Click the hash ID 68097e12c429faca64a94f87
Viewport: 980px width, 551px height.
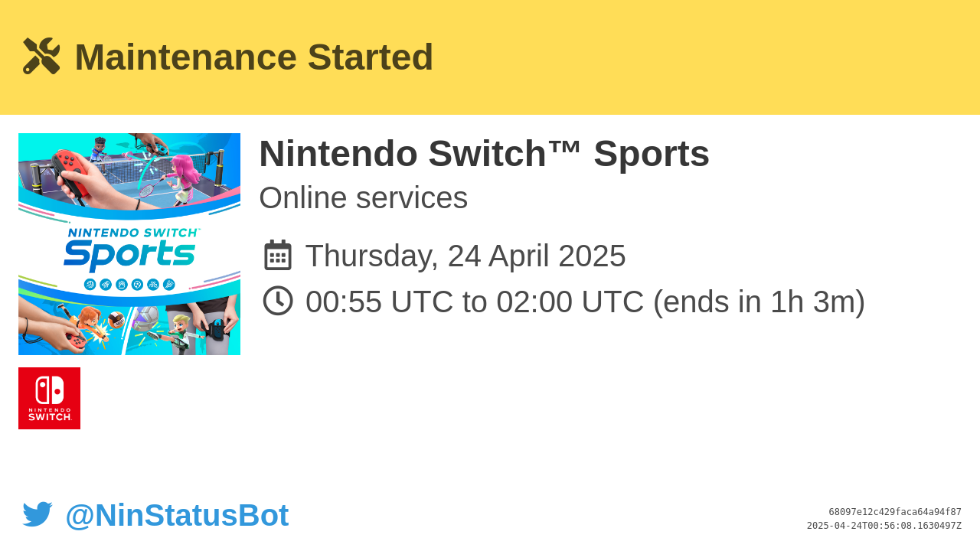pyautogui.click(x=895, y=512)
